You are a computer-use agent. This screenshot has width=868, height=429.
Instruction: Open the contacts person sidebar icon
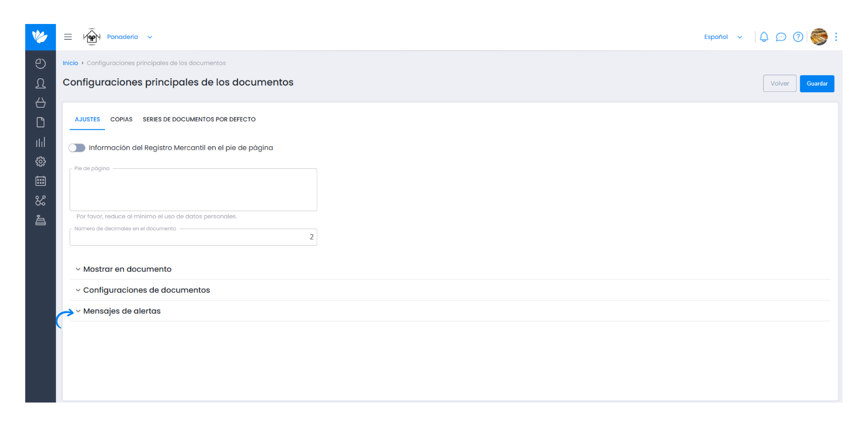(x=41, y=83)
